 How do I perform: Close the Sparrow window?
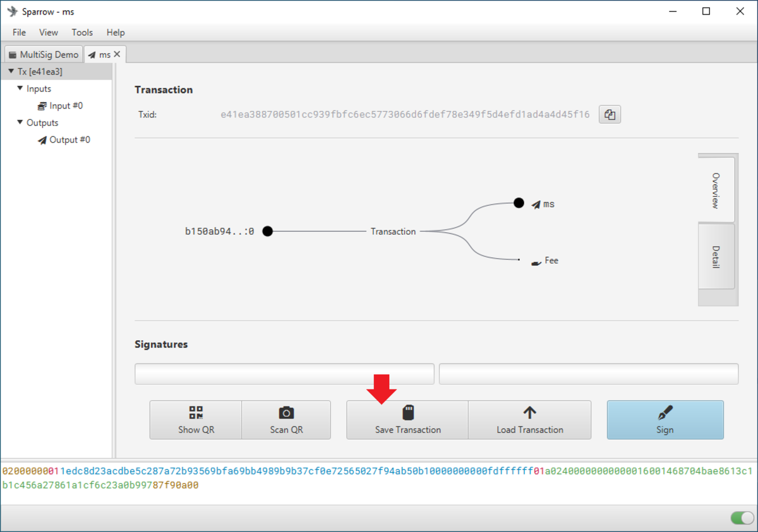pos(740,11)
